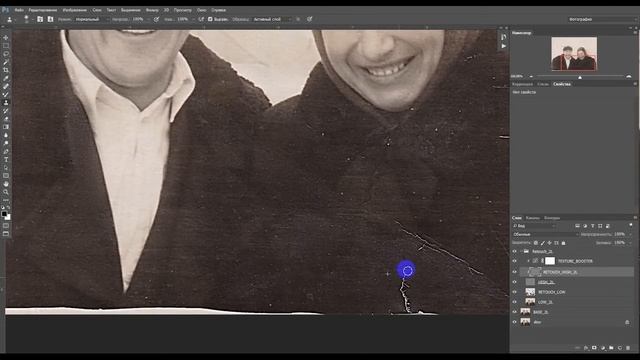Select the Path Selection tool
The width and height of the screenshot is (640, 360).
[x=6, y=168]
